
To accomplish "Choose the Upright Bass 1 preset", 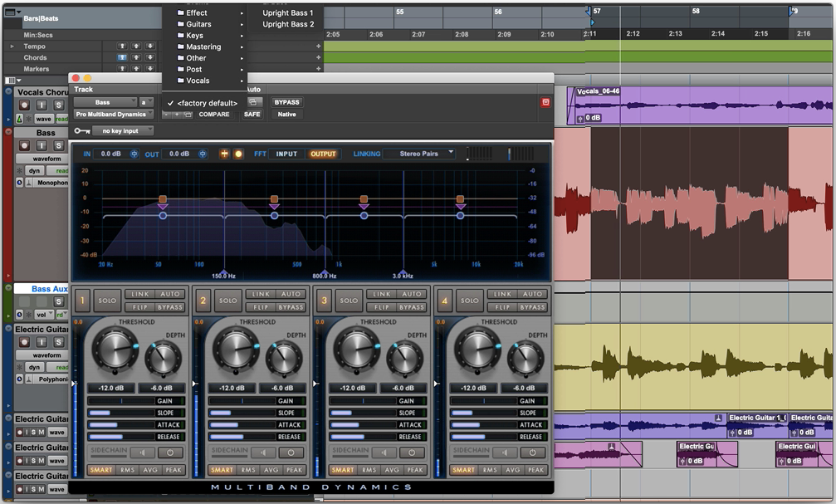I will [288, 12].
